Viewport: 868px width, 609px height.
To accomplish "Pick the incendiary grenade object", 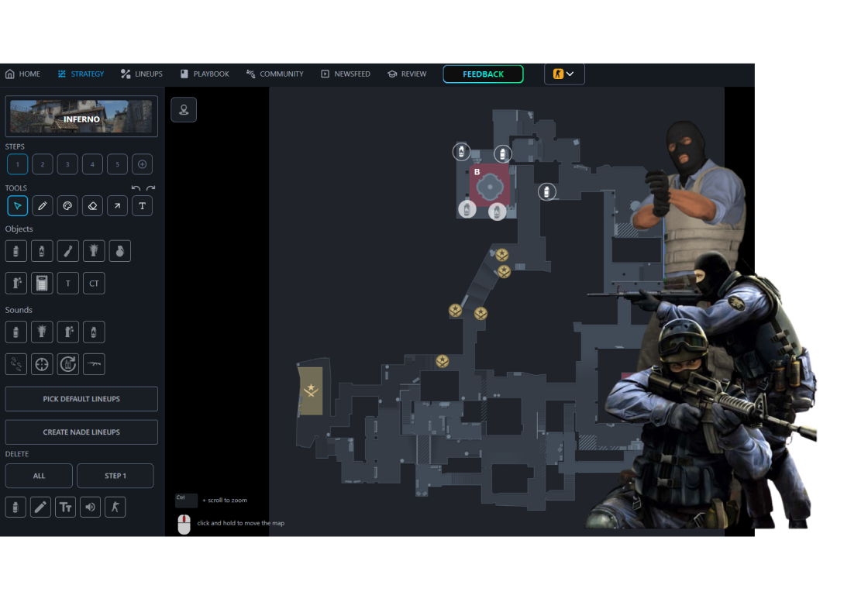I will pos(42,251).
